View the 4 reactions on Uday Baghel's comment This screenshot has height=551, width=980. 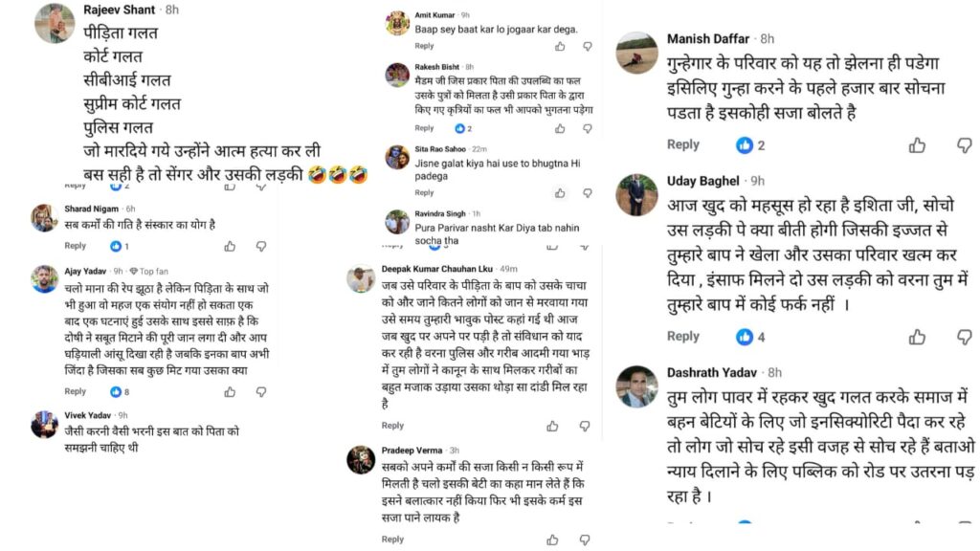[750, 337]
